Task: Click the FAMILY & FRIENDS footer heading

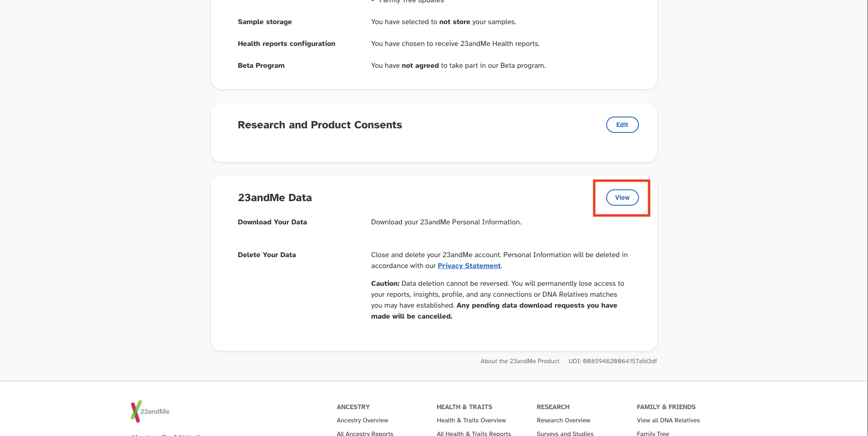Action: point(666,407)
